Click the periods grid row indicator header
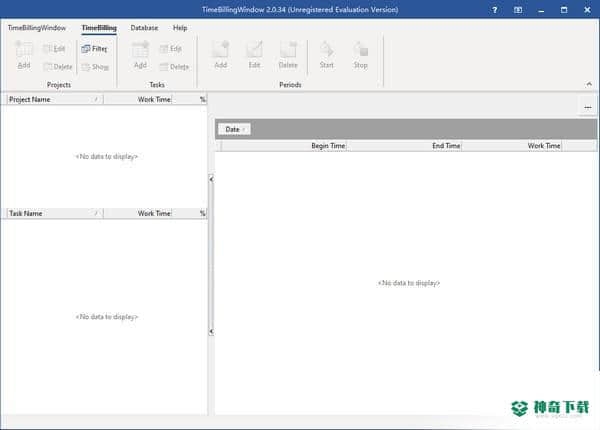Screen dimensions: 600x430 218,146
